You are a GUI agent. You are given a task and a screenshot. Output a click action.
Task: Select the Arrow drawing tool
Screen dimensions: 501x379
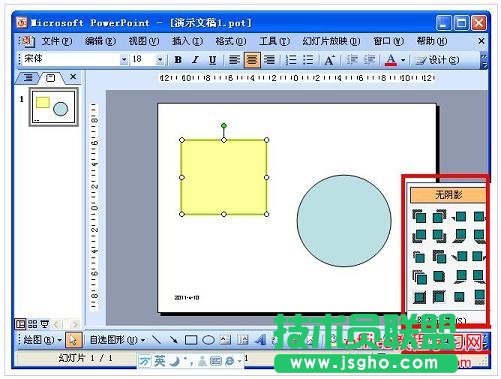coord(173,340)
